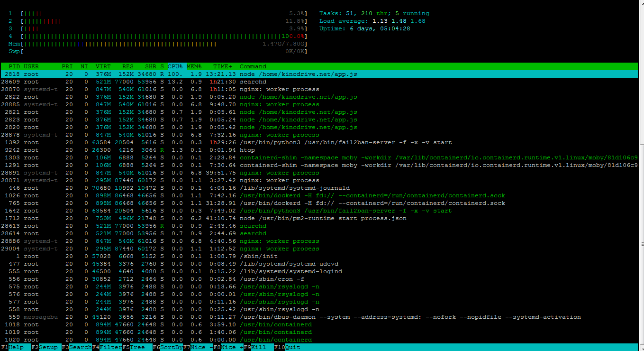This screenshot has width=644, height=351.
Task: Select node app.js row PID 2822
Action: [x=319, y=97]
